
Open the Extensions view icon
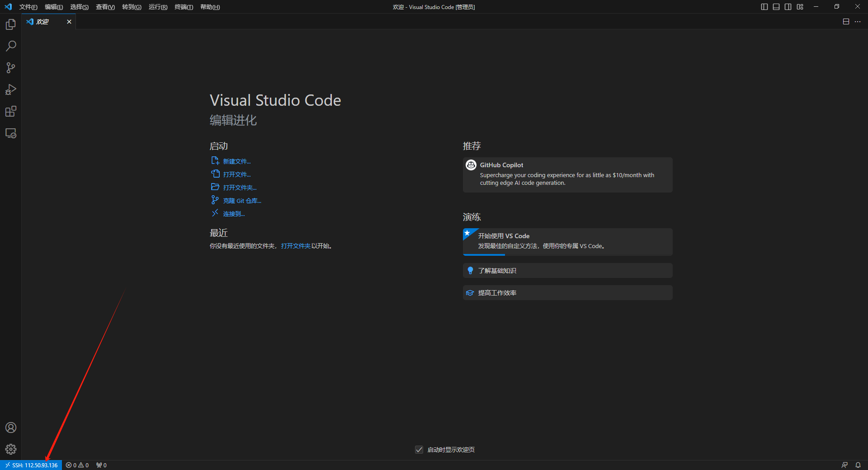[10, 111]
